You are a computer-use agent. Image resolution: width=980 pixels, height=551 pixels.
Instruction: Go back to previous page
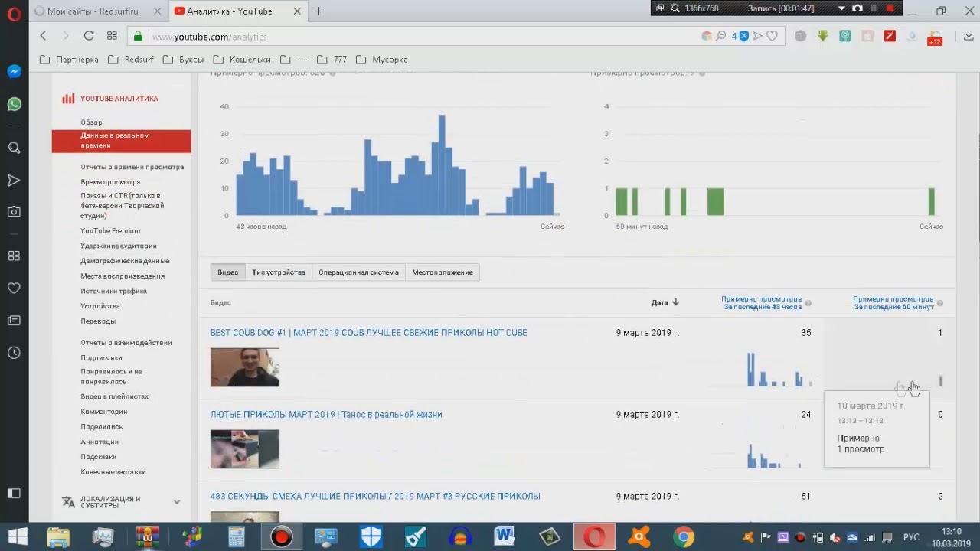[x=43, y=36]
